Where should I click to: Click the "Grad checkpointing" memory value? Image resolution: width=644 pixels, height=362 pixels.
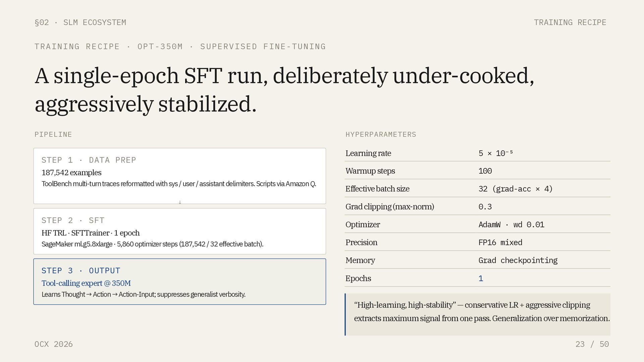(518, 260)
